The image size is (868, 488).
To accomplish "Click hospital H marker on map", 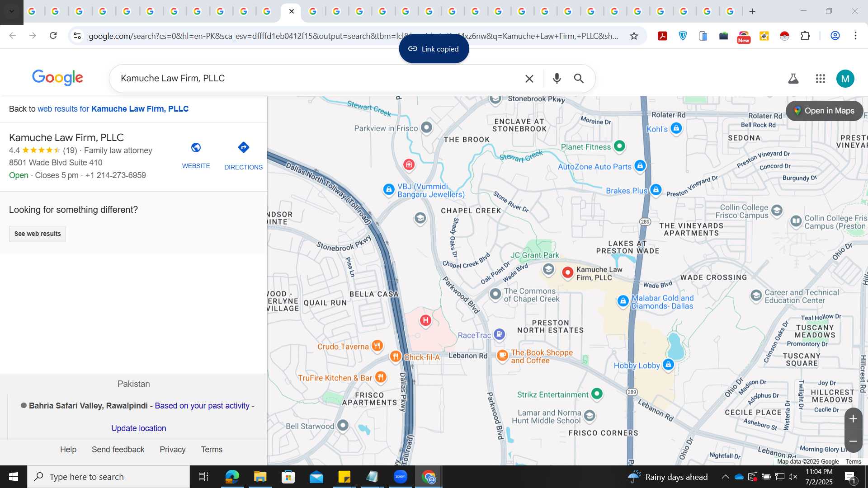I will click(x=425, y=320).
